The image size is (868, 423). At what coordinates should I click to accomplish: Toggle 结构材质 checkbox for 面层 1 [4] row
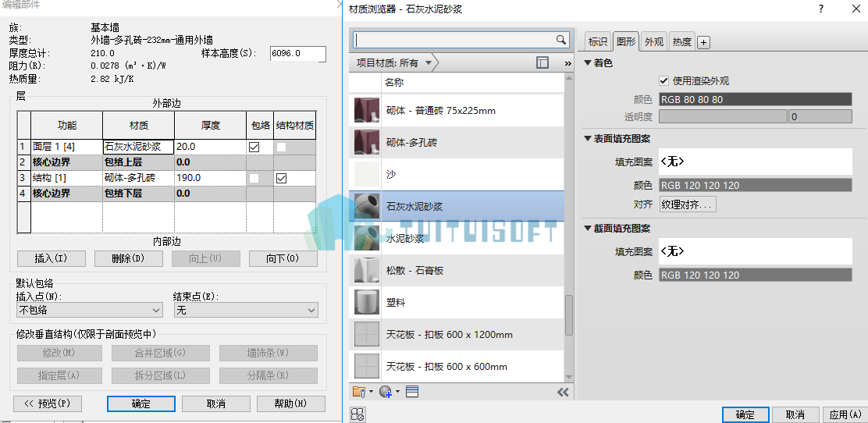[x=281, y=147]
